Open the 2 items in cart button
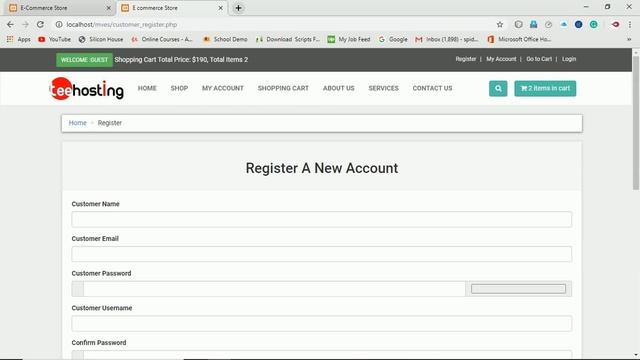Screen dimensions: 640x360 545,88
